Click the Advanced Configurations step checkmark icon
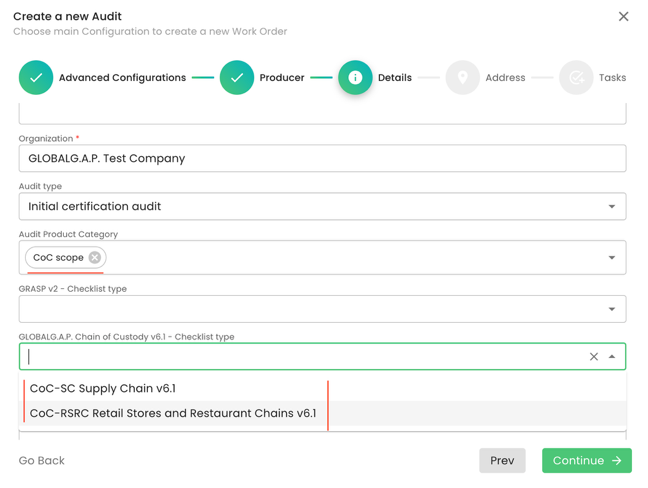 tap(36, 78)
